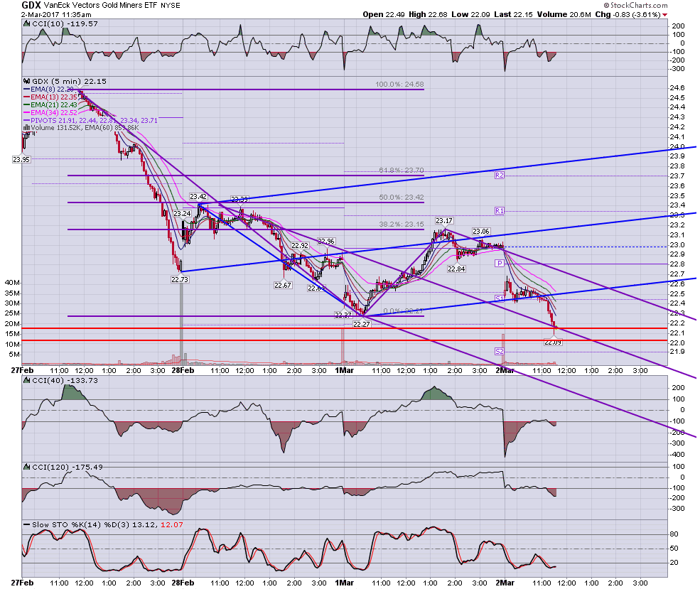Click the 2-Mar-2017 11:35am timestamp
700x594 pixels.
[57, 15]
